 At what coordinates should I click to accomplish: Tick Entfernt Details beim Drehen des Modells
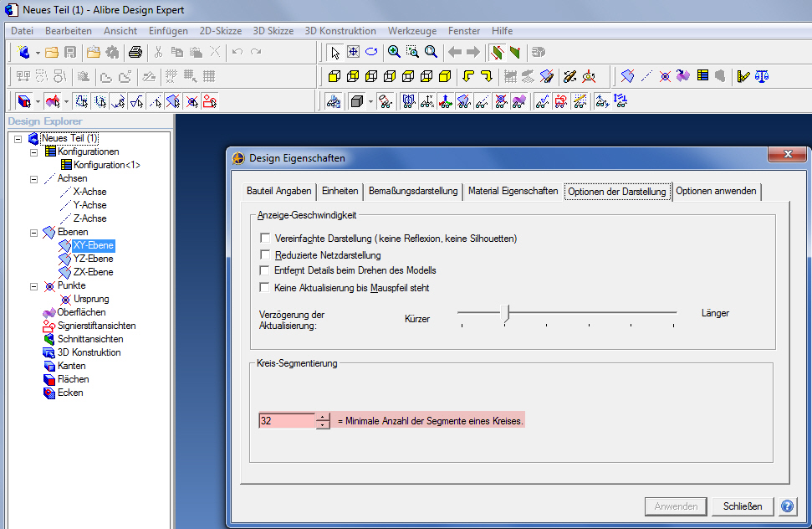pos(264,270)
